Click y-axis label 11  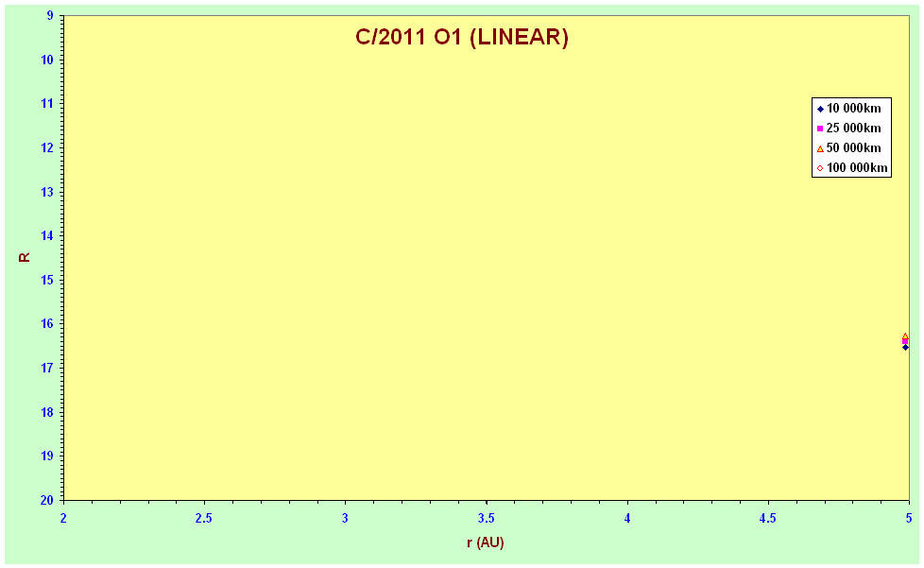pyautogui.click(x=47, y=104)
